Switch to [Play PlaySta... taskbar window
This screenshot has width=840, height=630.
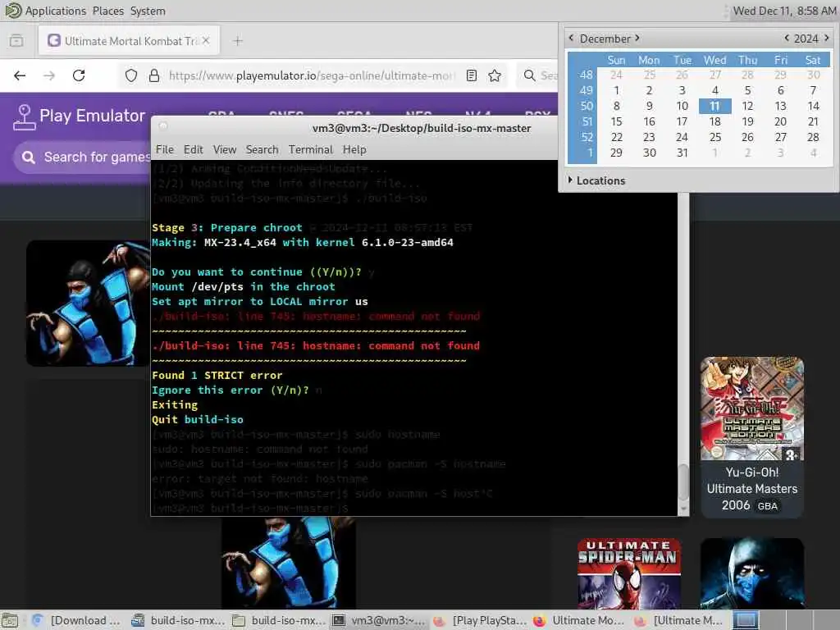(x=481, y=620)
